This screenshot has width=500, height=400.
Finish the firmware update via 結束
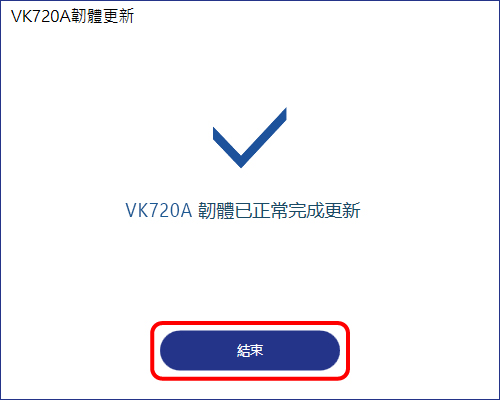(250, 350)
